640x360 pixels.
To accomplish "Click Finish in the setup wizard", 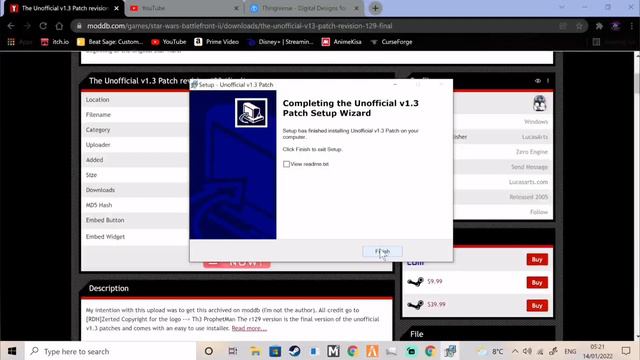I will [x=382, y=251].
